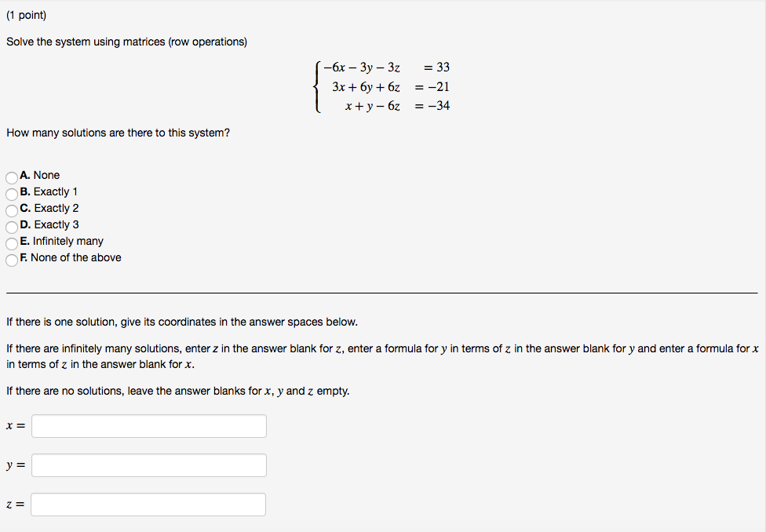Click the Solve the system instruction text
The width and height of the screenshot is (766, 532).
127,42
